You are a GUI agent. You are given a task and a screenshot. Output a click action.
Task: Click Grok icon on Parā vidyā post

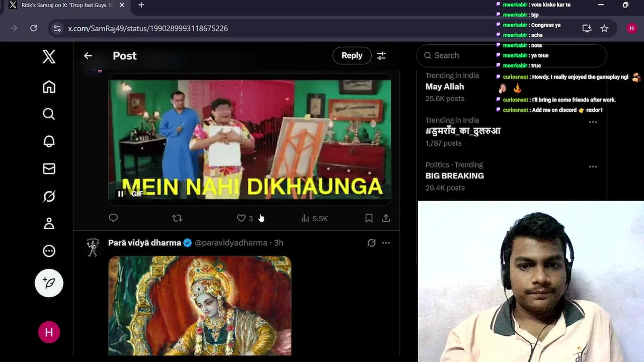click(371, 243)
